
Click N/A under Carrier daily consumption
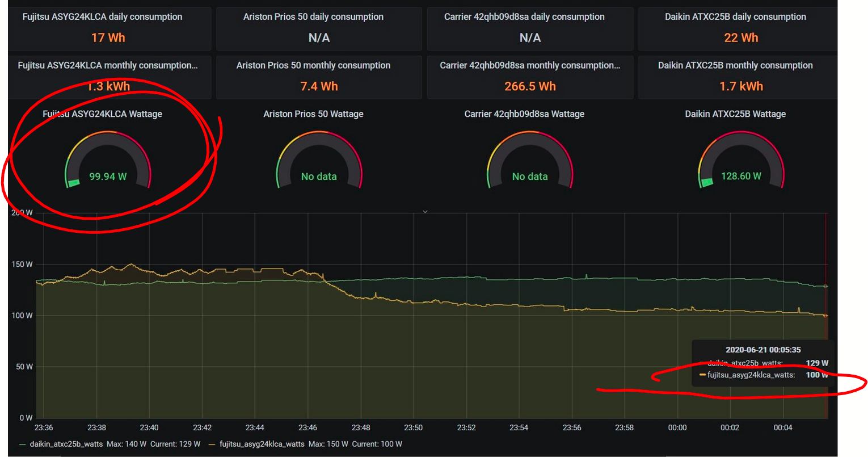pyautogui.click(x=530, y=37)
